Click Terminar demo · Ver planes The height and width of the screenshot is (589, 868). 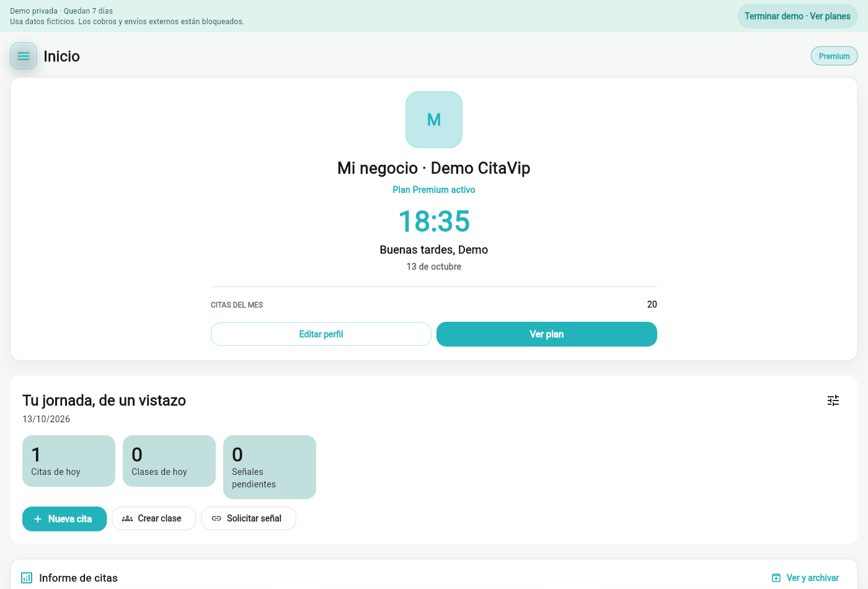[x=797, y=16]
